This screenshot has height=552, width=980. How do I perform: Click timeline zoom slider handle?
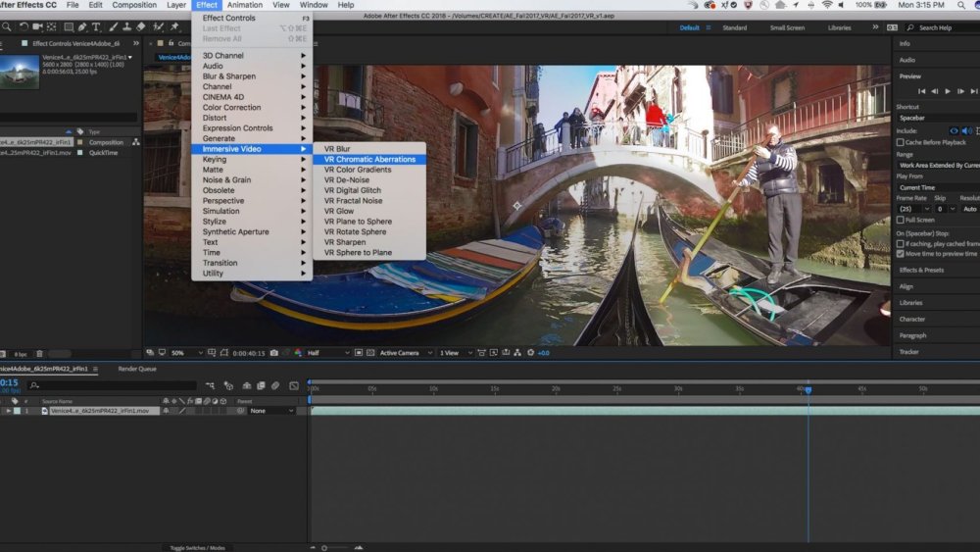(324, 548)
